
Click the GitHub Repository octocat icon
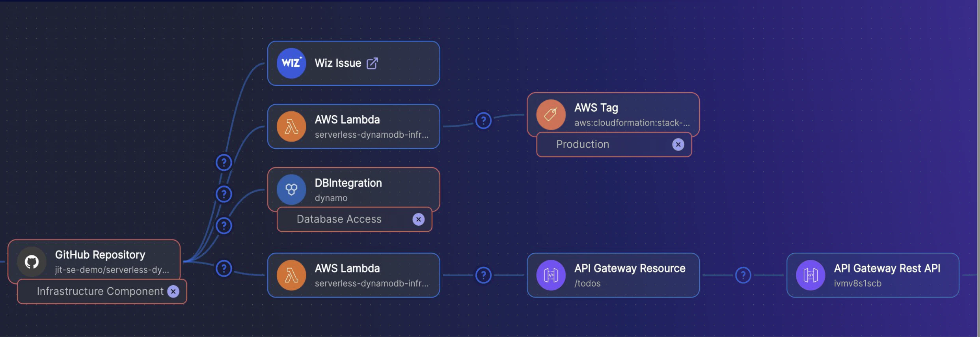32,262
